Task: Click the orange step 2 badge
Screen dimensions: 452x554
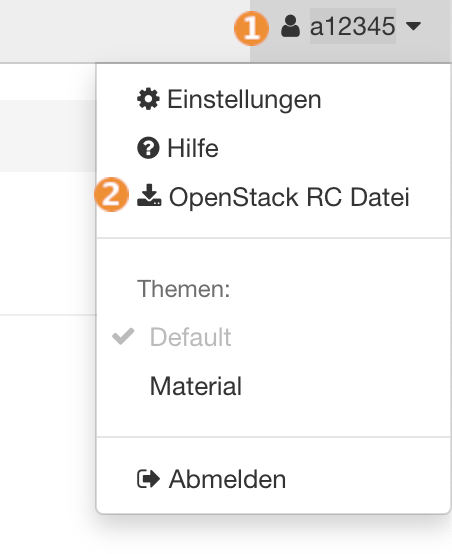Action: coord(111,194)
